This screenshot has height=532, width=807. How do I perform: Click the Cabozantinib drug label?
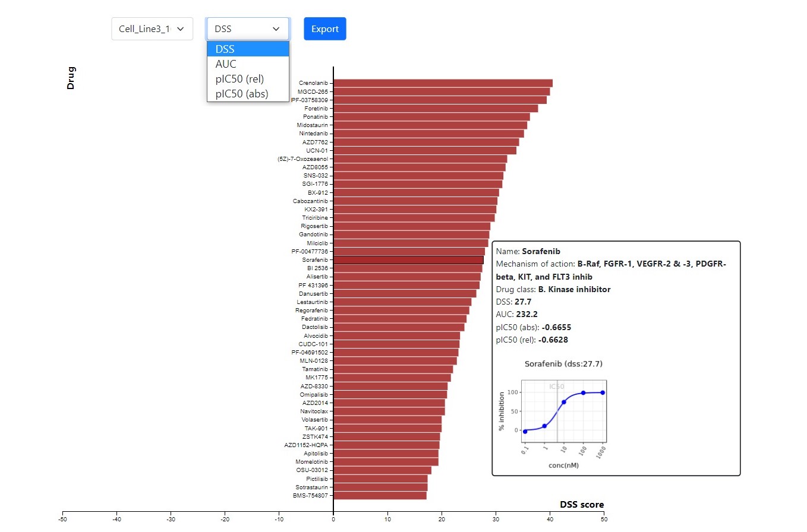pos(310,201)
